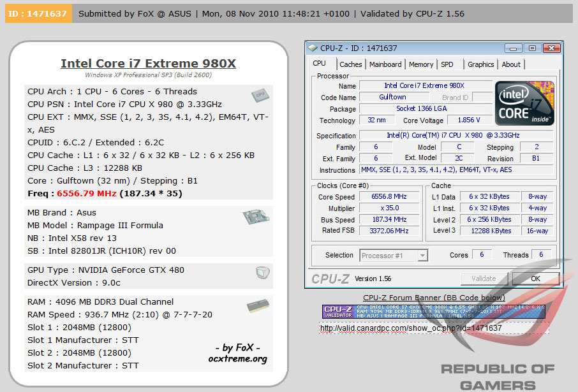This screenshot has width=578, height=392.
Task: Maximize the CPU-Z window
Action: click(532, 48)
